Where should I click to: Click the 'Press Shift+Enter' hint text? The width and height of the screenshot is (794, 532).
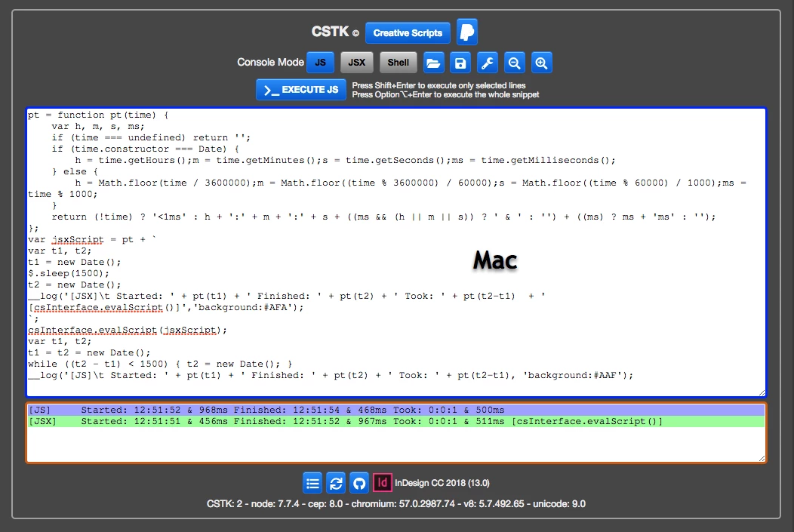pos(439,85)
